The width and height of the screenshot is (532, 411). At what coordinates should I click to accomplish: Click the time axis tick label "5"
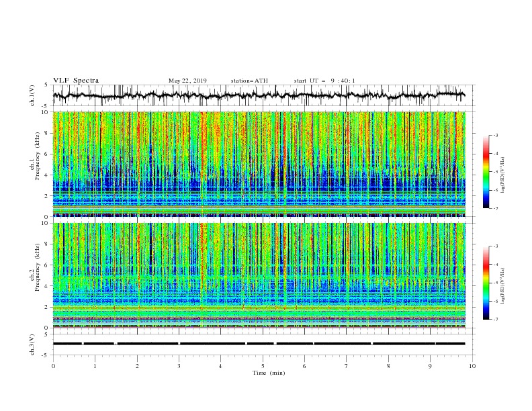263,366
